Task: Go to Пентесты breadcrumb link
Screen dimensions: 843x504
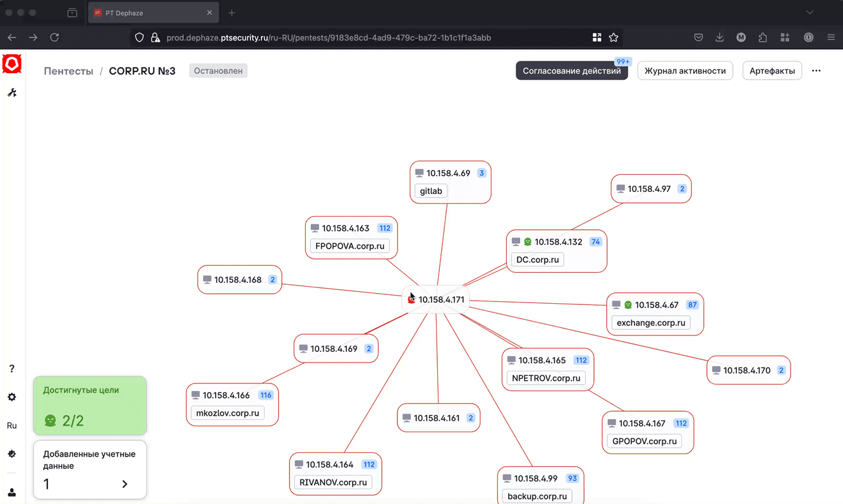Action: coord(68,71)
